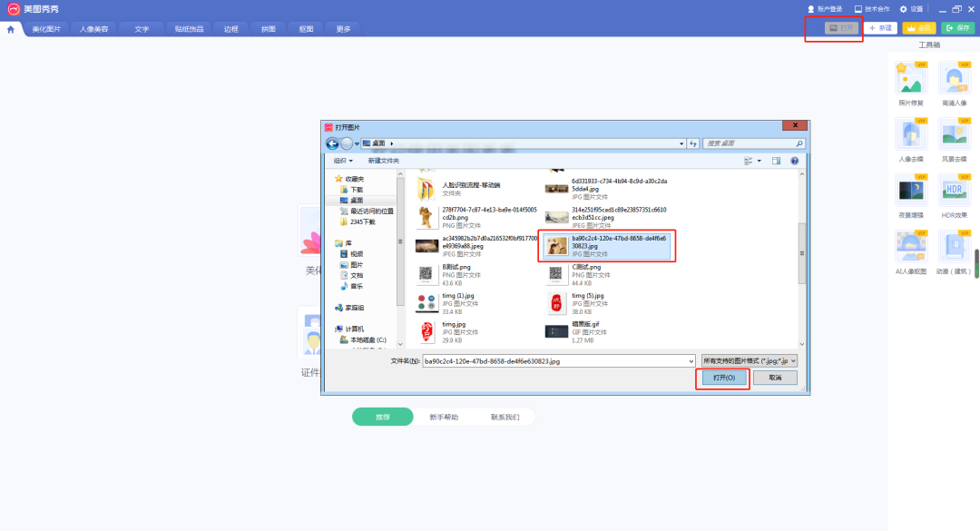
Task: Click the 取消 cancel button
Action: coord(775,378)
